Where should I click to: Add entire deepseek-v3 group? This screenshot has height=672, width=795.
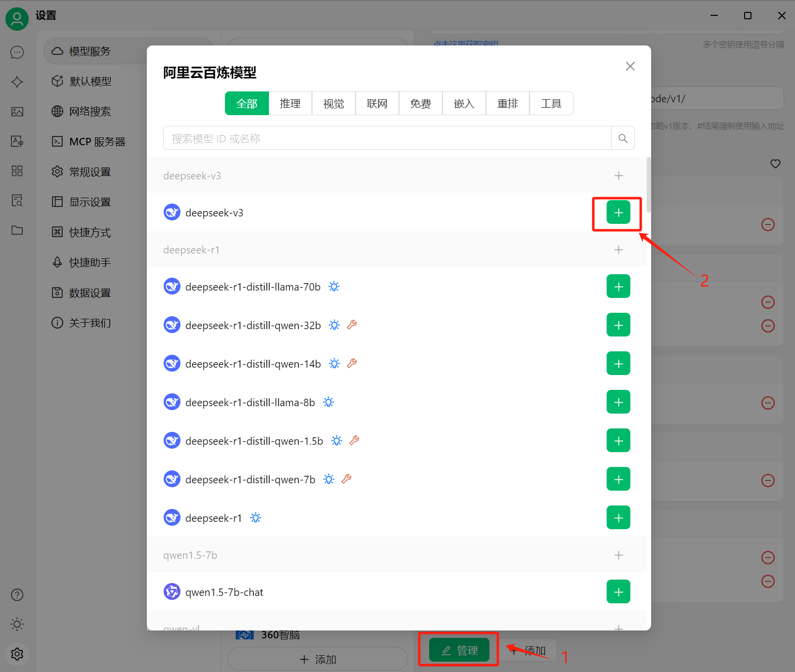pos(618,176)
